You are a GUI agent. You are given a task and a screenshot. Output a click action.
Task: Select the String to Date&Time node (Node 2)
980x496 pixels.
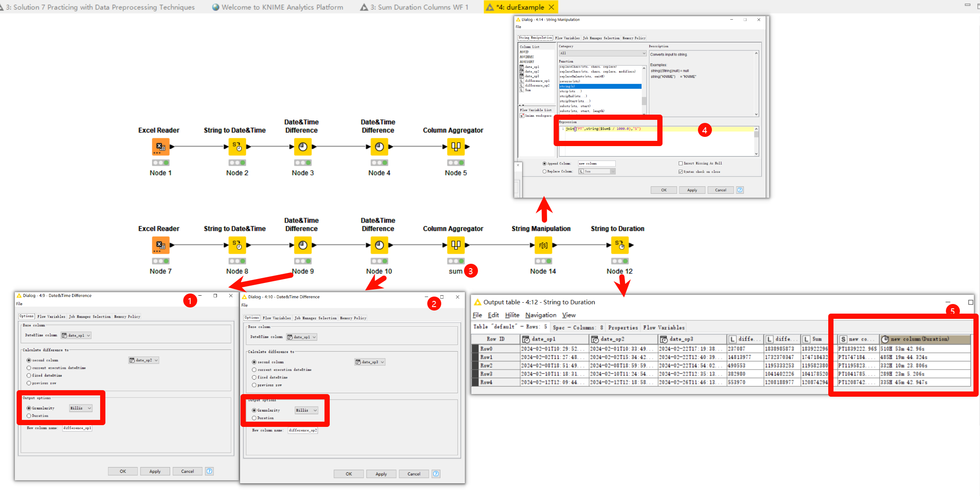click(x=237, y=147)
